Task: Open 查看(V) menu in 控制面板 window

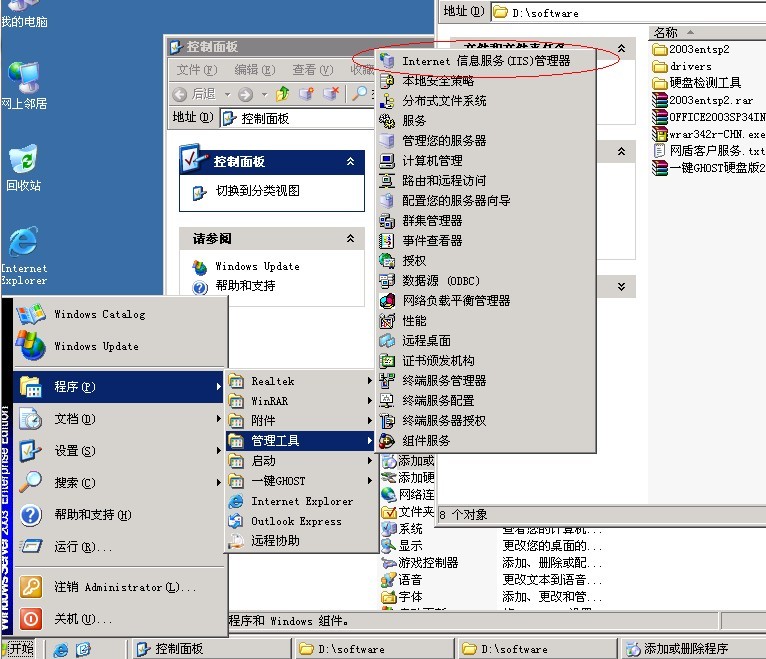Action: tap(313, 70)
